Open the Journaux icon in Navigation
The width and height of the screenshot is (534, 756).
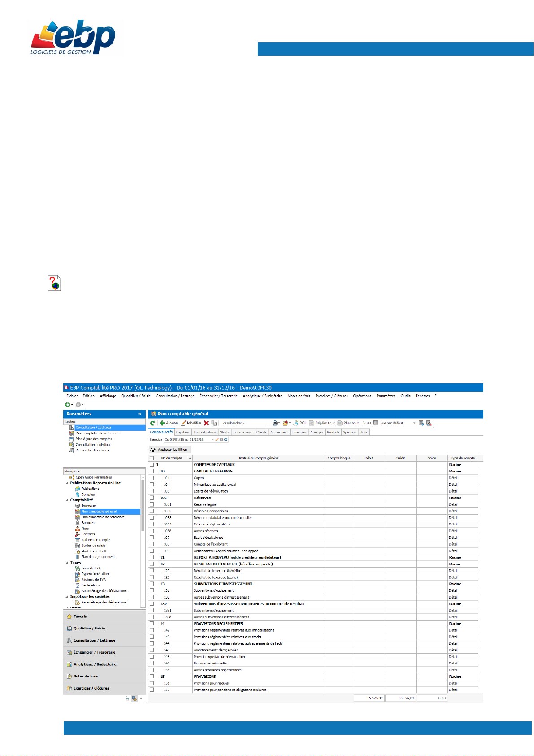[78, 506]
